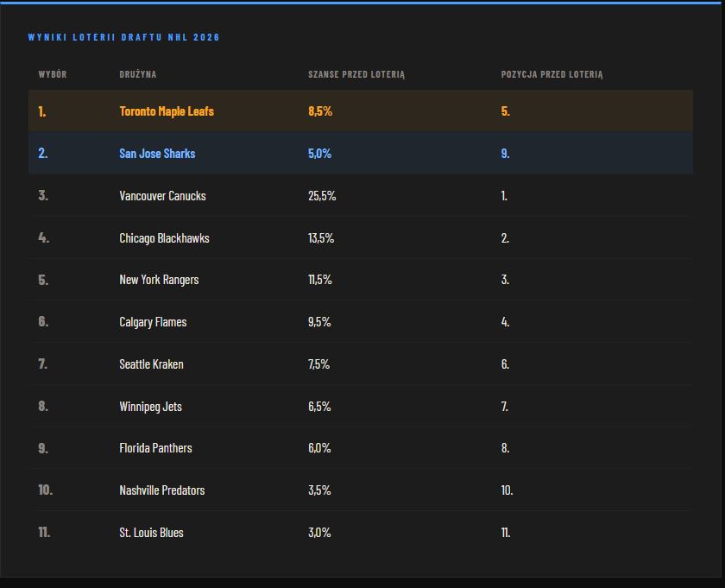Click pick number 7. in Seattle row
This screenshot has width=725, height=588.
(42, 364)
